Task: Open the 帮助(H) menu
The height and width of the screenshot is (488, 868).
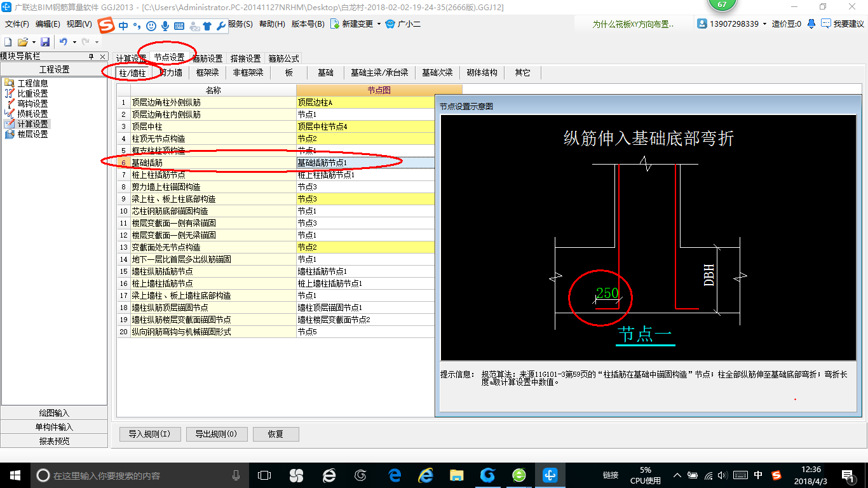Action: click(x=272, y=24)
